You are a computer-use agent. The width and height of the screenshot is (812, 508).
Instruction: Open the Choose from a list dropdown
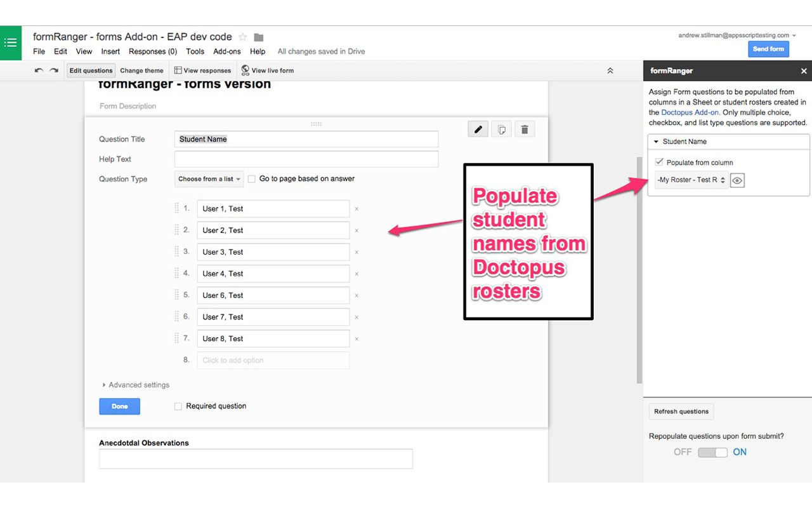tap(209, 179)
